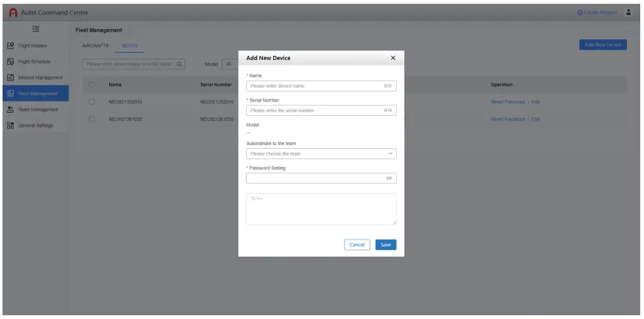644x319 pixels.
Task: Switch to the AIRCRAFTS tab
Action: pyautogui.click(x=96, y=45)
